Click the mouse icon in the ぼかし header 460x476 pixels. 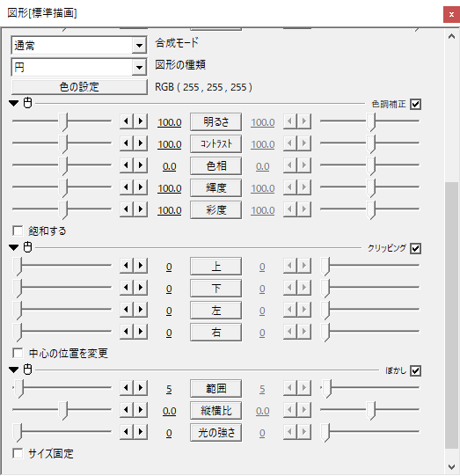pos(27,370)
